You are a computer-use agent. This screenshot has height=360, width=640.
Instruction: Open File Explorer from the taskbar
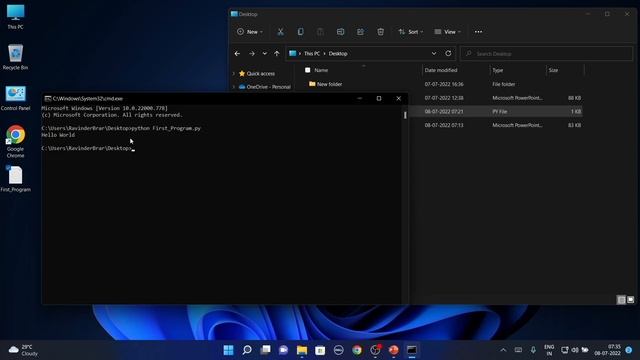302,350
